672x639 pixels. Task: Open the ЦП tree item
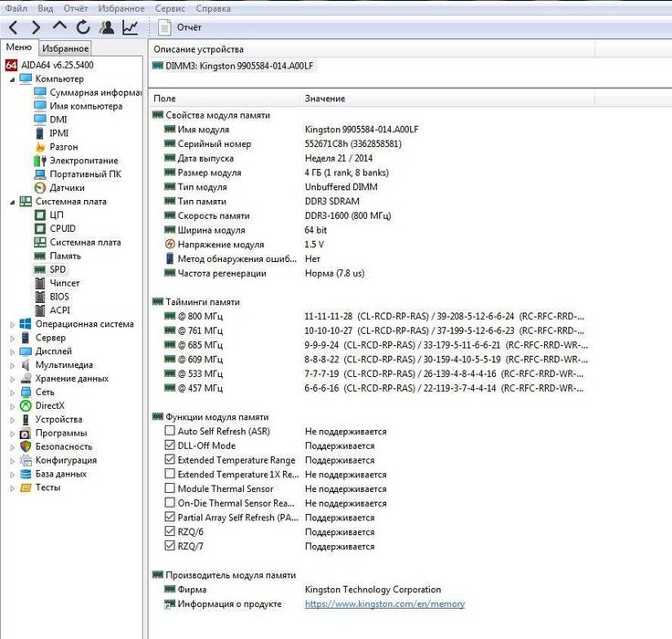pos(57,215)
